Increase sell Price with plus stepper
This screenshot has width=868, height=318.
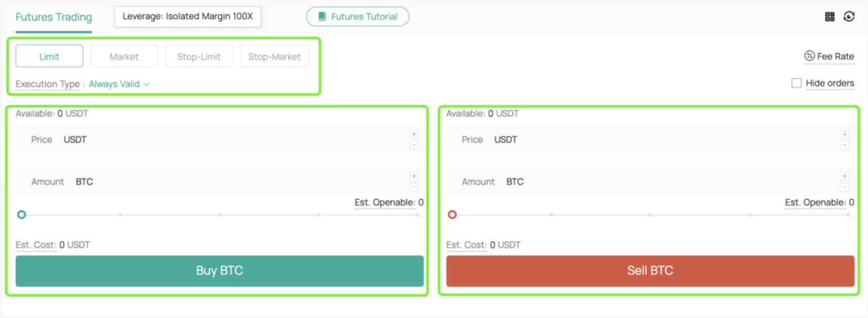click(x=844, y=135)
